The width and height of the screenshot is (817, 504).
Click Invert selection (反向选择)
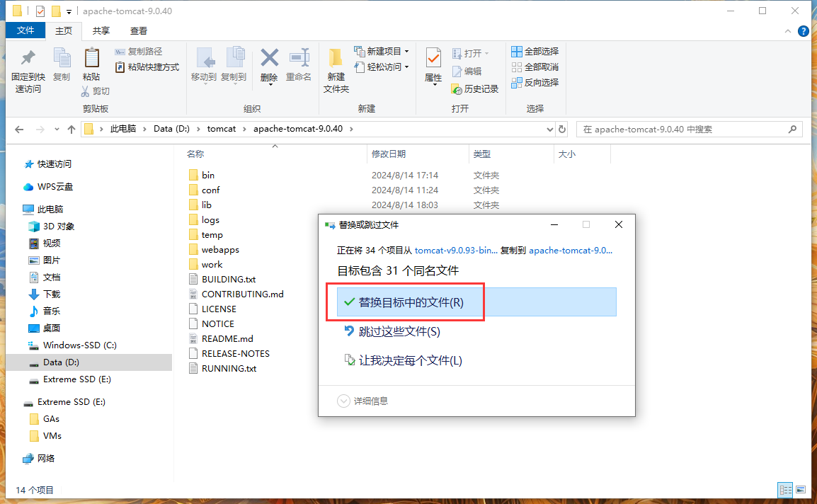click(x=535, y=82)
